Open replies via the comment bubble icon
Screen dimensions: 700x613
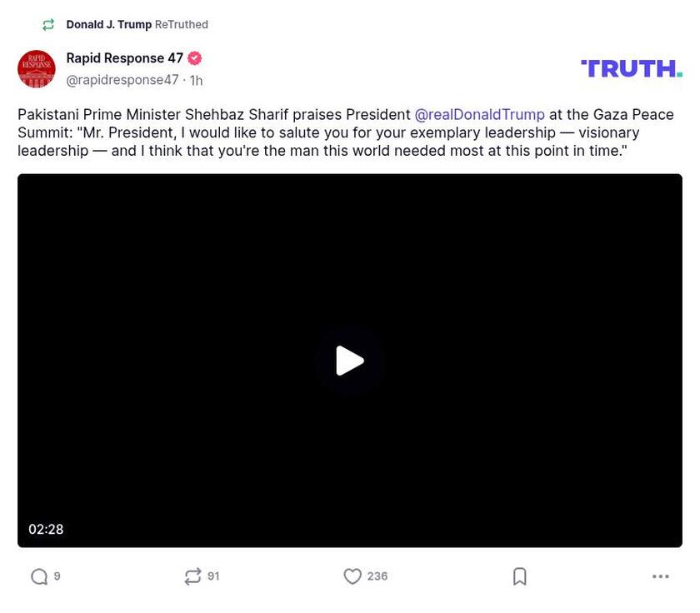(38, 576)
